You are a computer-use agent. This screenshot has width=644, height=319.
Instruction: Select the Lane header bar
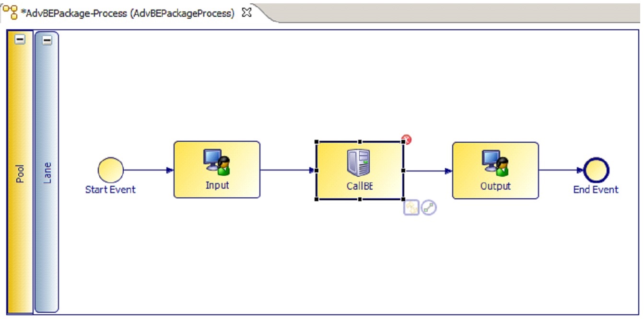pos(47,171)
